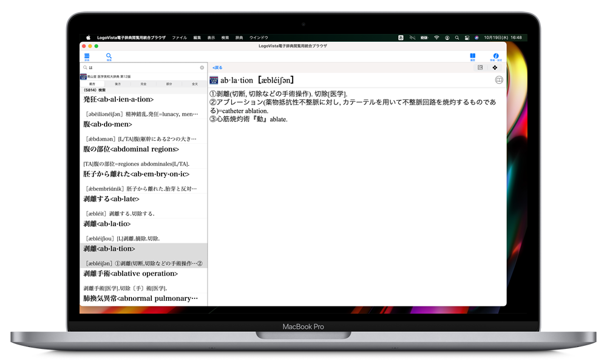This screenshot has width=607, height=364.
Task: Switch to 全文 full-text search mode
Action: click(194, 84)
